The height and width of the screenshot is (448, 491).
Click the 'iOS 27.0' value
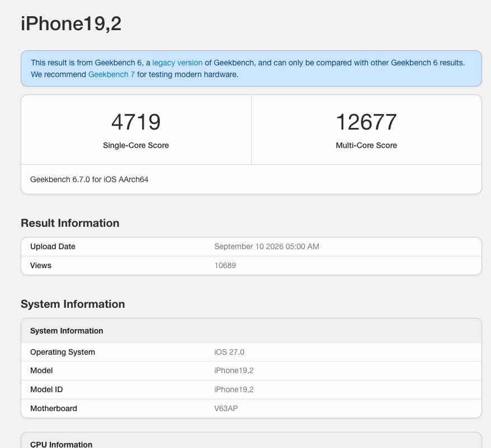click(229, 352)
